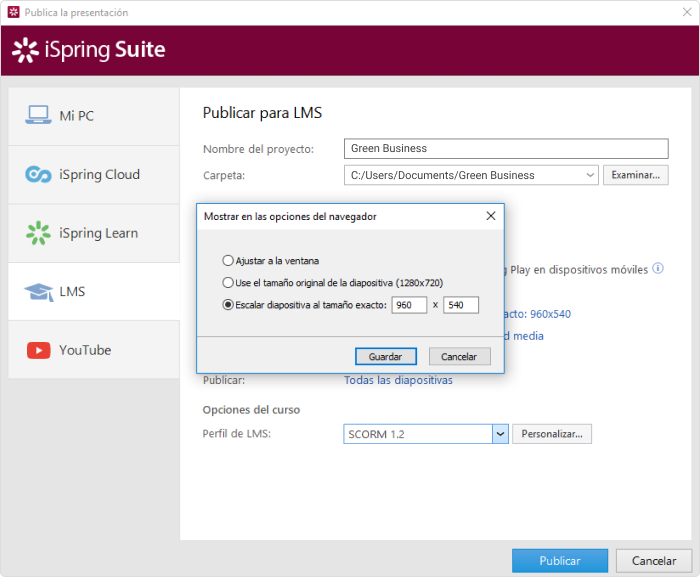Click Cancelar in the navigator options dialog
This screenshot has width=700, height=577.
[x=459, y=356]
